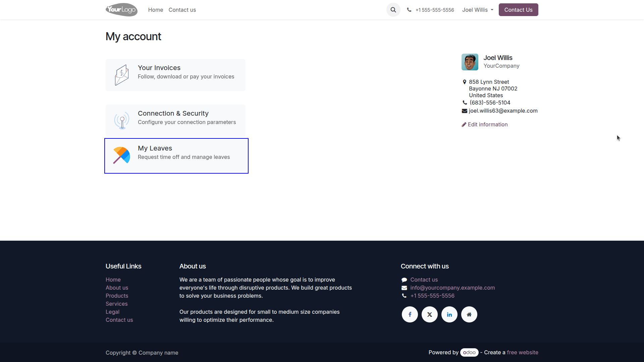Click the envelope icon beside joel.willis63 email

tap(465, 111)
